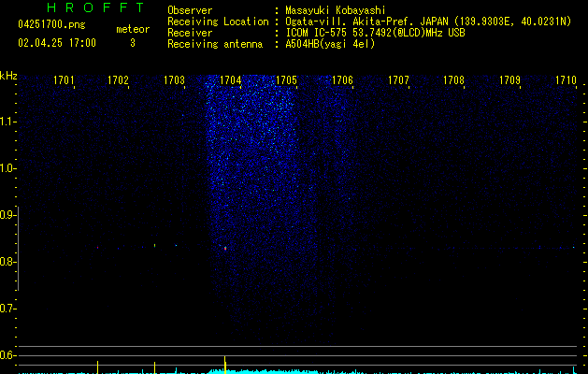Click the 0.9 kHz frequency label
Image resolution: width=588 pixels, height=374 pixels.
click(x=7, y=215)
